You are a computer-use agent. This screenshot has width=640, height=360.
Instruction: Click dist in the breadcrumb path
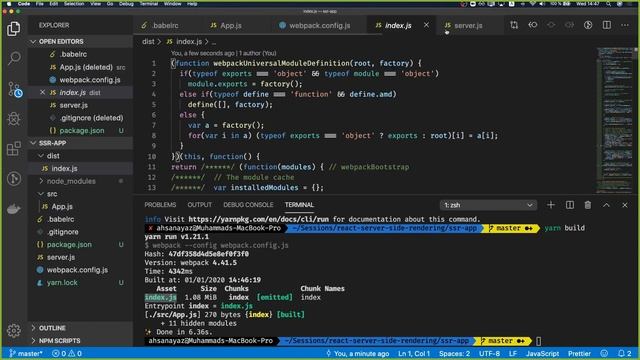[x=148, y=42]
